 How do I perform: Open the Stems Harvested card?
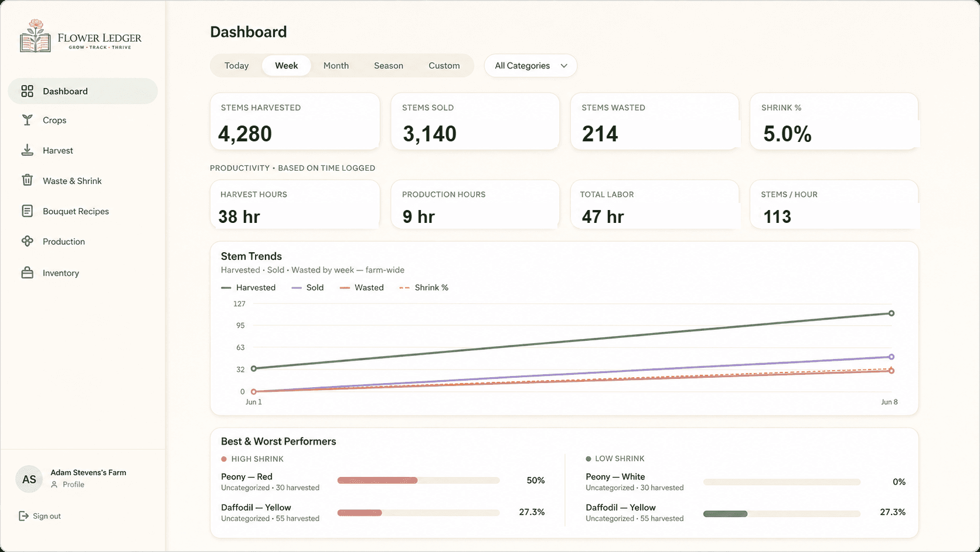coord(295,121)
